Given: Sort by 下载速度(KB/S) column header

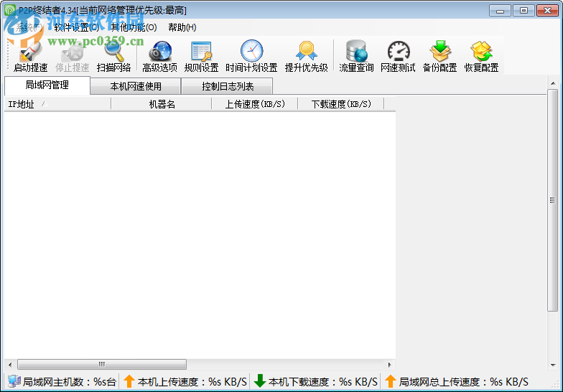Looking at the screenshot, I should [x=341, y=104].
